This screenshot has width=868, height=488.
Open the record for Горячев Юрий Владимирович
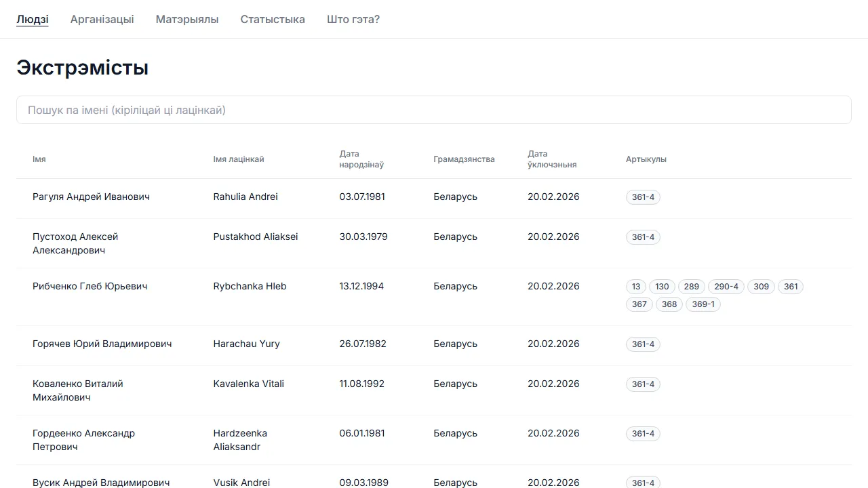[102, 344]
